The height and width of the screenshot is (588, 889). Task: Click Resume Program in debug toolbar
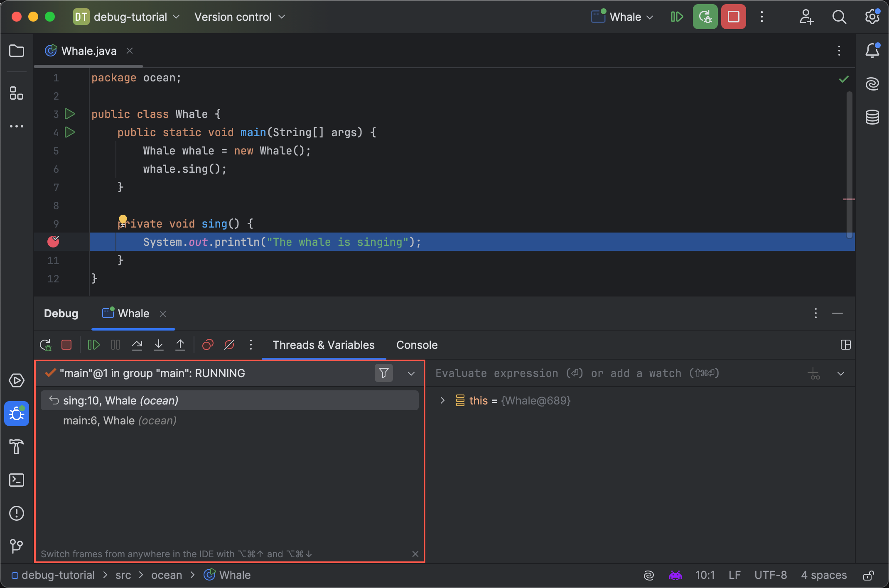[x=93, y=345]
